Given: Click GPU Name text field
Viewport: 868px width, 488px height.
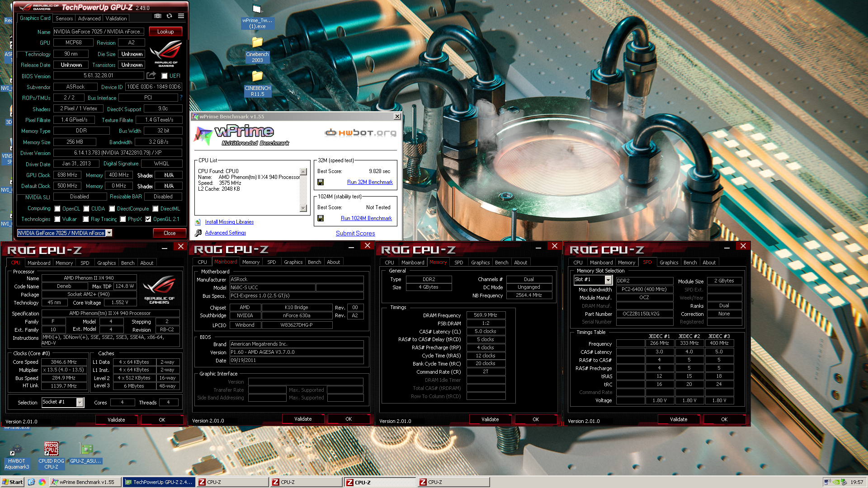Looking at the screenshot, I should (x=99, y=32).
